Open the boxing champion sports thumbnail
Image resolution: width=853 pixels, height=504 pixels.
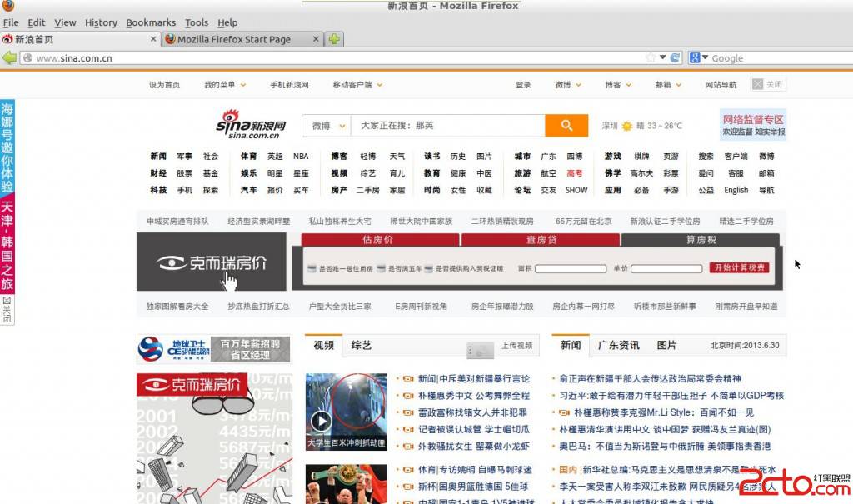point(346,484)
